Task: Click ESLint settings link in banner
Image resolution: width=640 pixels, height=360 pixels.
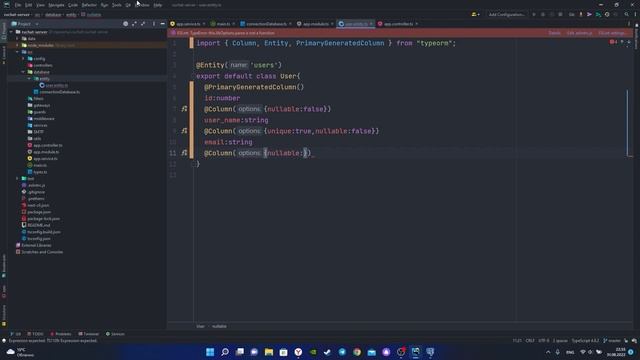Action: [x=612, y=33]
